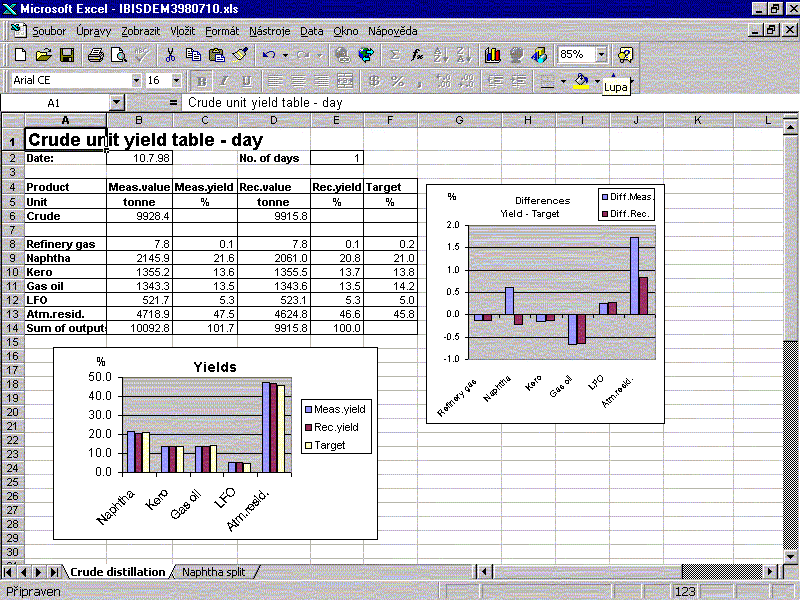Select the cell containing date 10.7.98
The width and height of the screenshot is (800, 600).
(139, 158)
